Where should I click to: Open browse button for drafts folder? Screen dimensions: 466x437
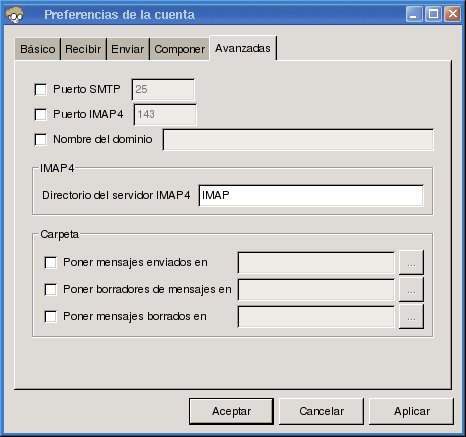[411, 289]
